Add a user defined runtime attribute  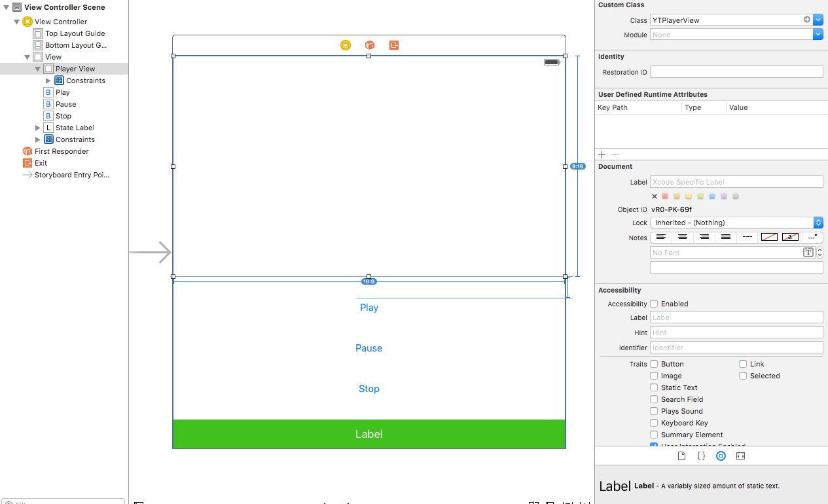(602, 154)
